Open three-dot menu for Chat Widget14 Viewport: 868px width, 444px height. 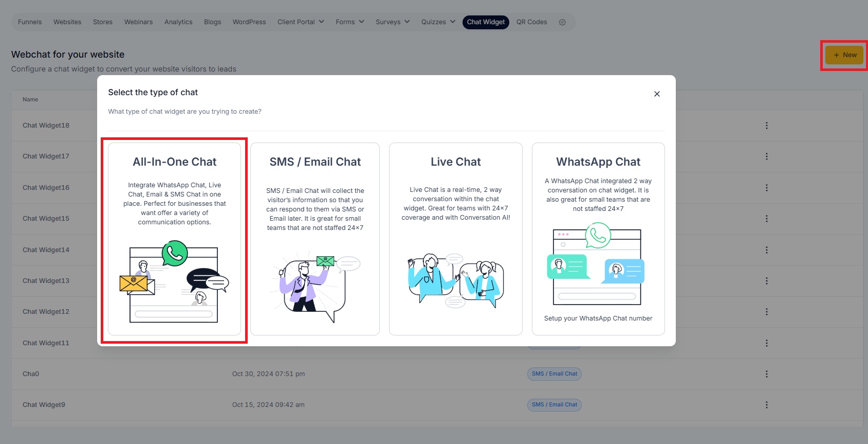point(766,250)
